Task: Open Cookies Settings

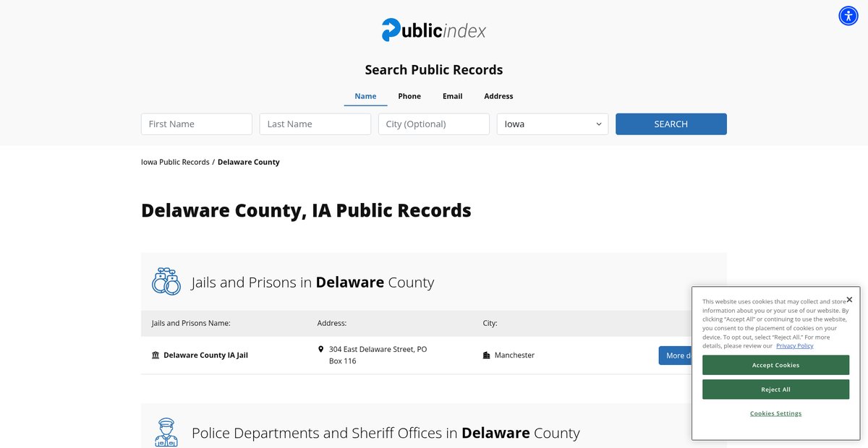Action: (775, 413)
